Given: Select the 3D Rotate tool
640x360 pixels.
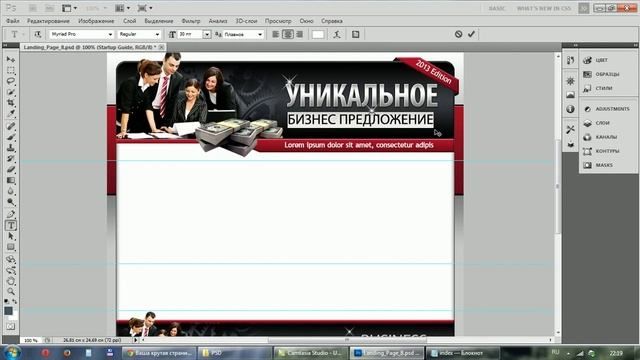Looking at the screenshot, I should coord(11,259).
